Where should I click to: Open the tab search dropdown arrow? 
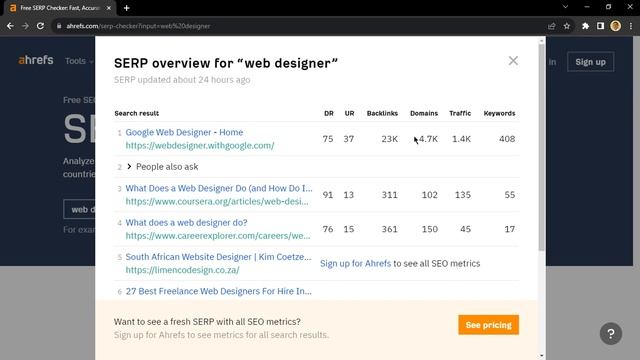(x=565, y=7)
